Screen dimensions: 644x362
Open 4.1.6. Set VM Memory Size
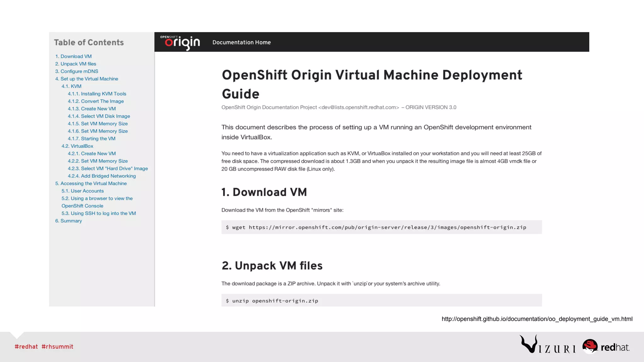97,131
